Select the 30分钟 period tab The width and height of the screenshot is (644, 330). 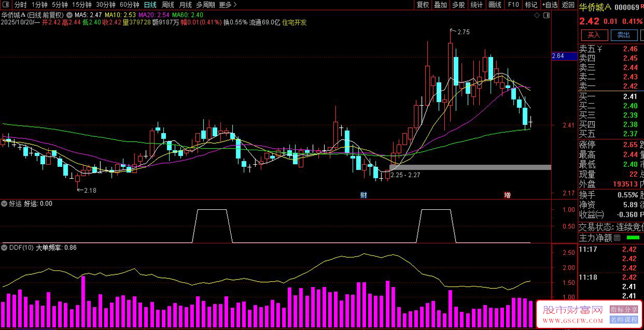[105, 5]
